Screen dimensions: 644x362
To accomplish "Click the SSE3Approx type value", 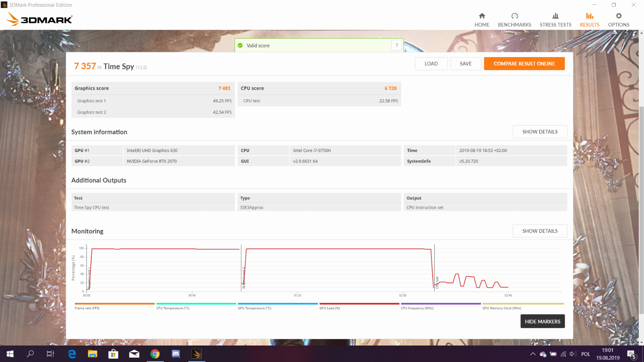I will [x=252, y=208].
